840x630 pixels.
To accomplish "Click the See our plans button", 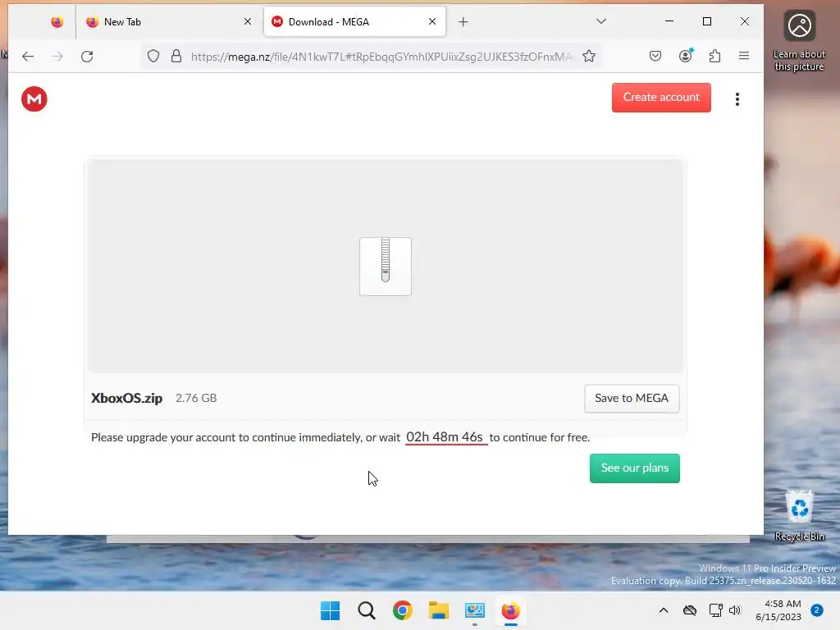I will point(634,468).
